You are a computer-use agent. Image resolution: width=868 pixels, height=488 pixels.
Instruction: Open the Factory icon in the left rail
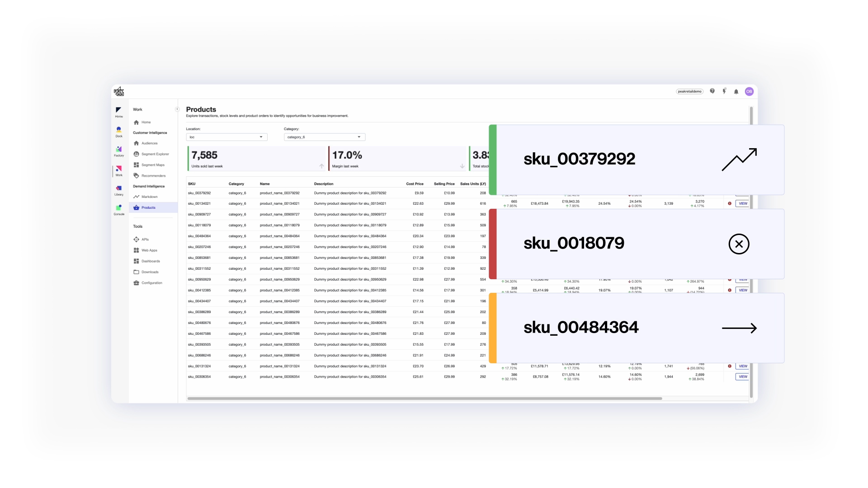point(119,150)
